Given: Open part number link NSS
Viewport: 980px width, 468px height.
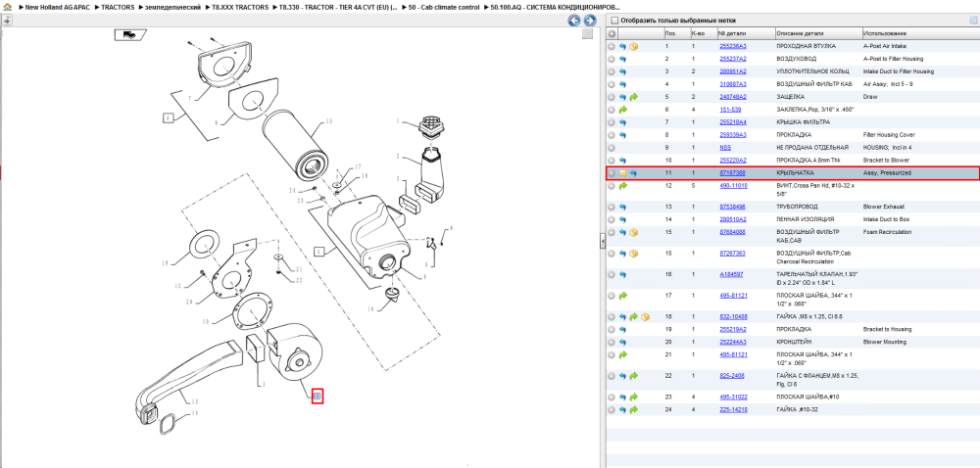Looking at the screenshot, I should click(725, 147).
